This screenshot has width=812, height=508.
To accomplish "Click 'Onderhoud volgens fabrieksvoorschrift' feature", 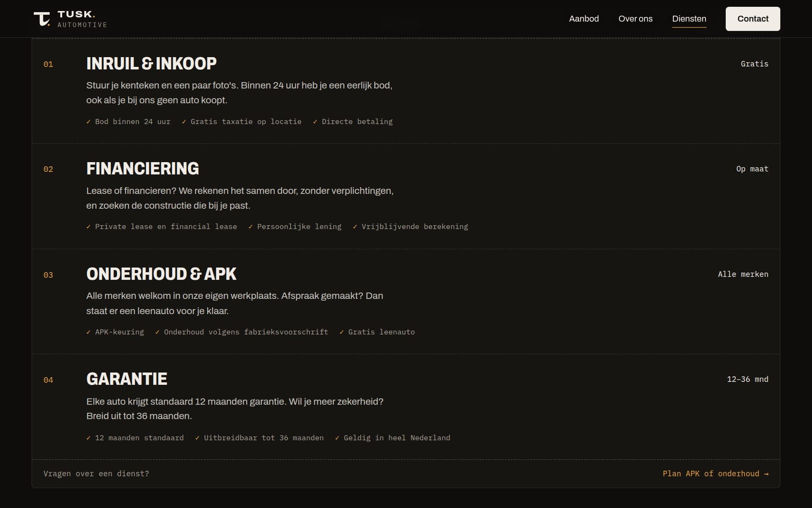I will (241, 332).
